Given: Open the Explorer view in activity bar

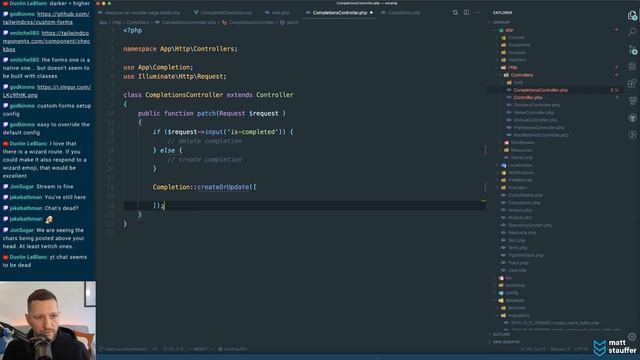Looking at the screenshot, I should tap(632, 16).
